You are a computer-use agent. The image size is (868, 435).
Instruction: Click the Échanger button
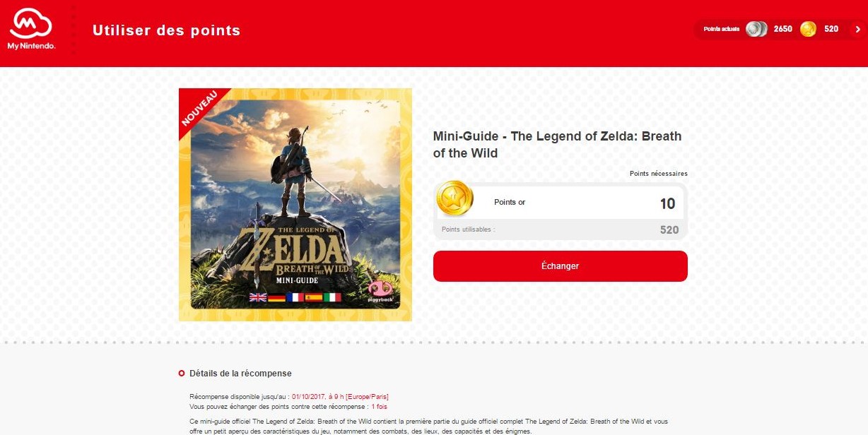[560, 266]
